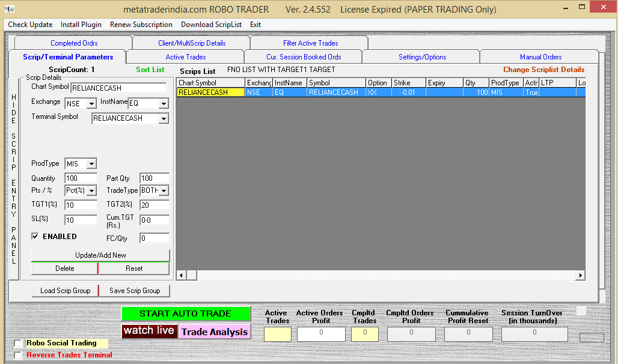618x364 pixels.
Task: Click the watch live button
Action: click(150, 331)
